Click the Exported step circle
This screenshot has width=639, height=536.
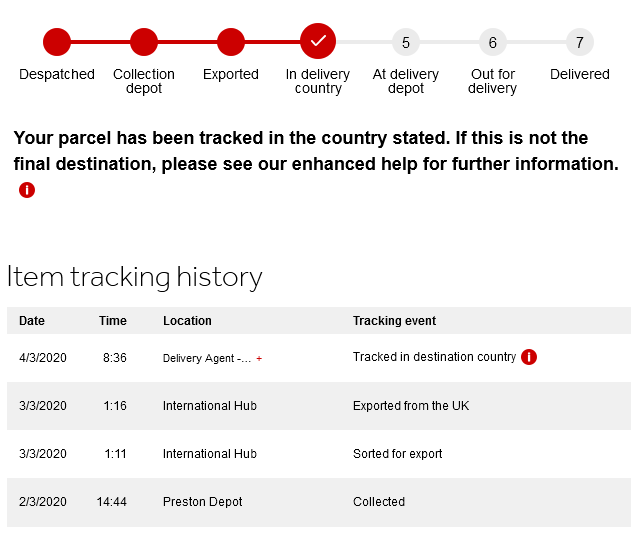coord(231,42)
